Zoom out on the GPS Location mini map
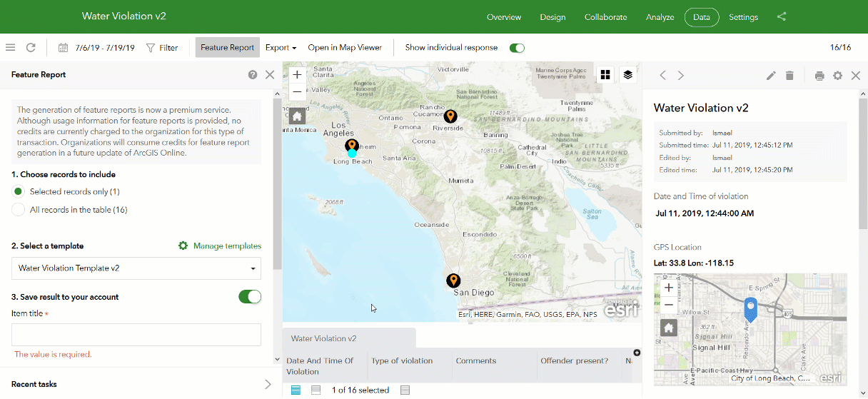 [669, 305]
